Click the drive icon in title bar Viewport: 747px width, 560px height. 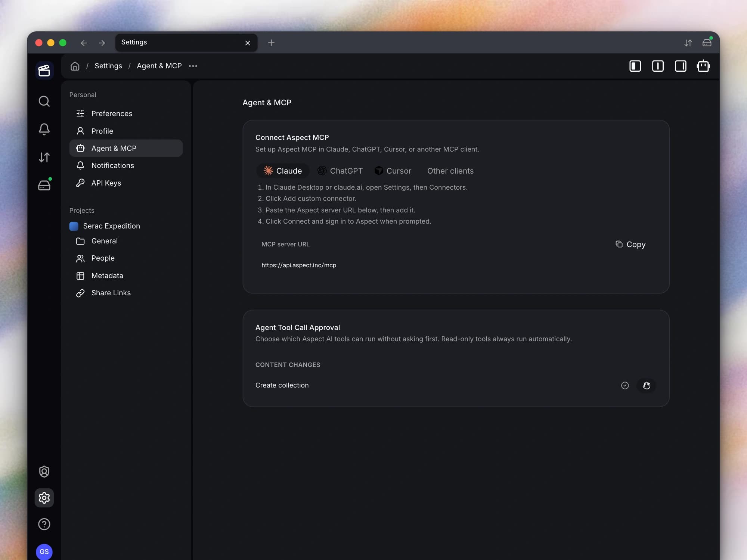coord(707,42)
